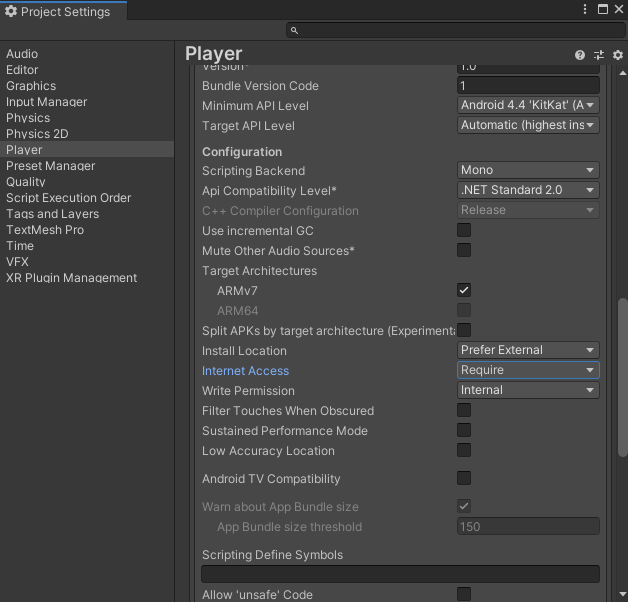Open the Minimum API Level dropdown

[x=528, y=105]
